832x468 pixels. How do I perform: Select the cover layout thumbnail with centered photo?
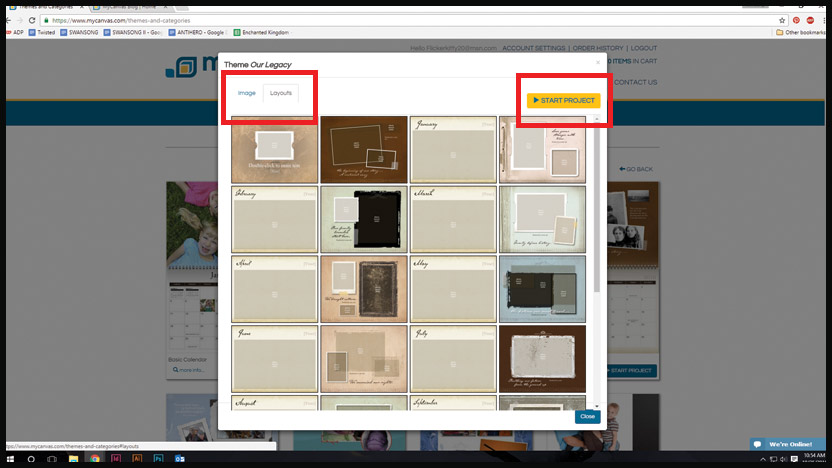[x=274, y=150]
